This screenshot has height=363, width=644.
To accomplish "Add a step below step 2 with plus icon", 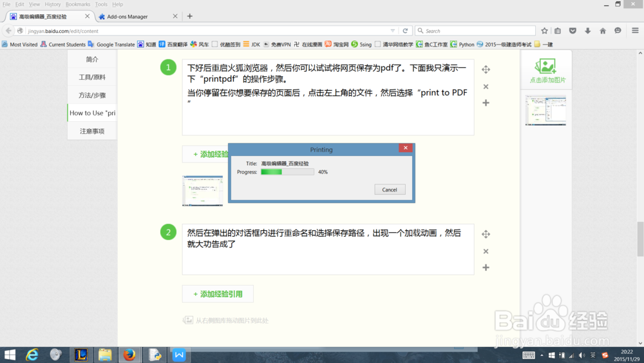I will [486, 268].
